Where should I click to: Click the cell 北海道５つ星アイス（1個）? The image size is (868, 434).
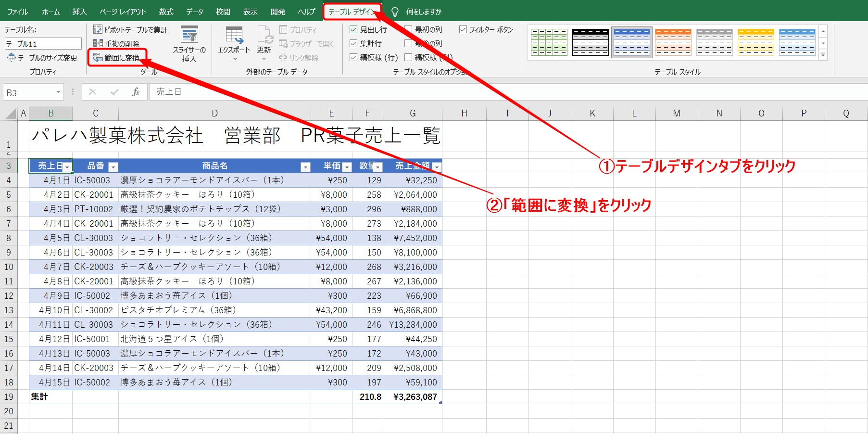click(x=214, y=339)
